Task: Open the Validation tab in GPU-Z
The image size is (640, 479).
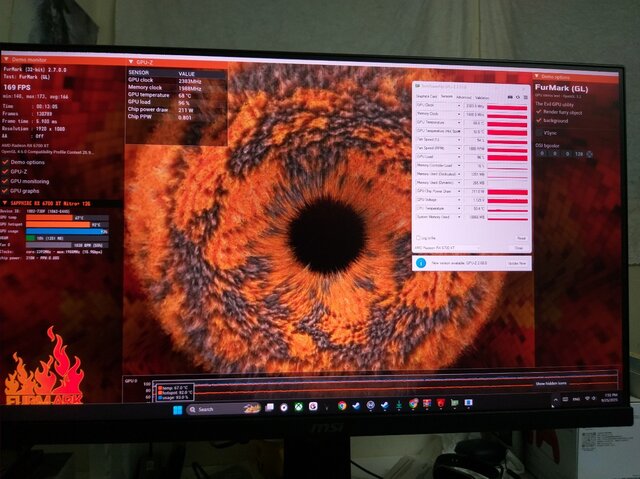Action: [x=482, y=98]
